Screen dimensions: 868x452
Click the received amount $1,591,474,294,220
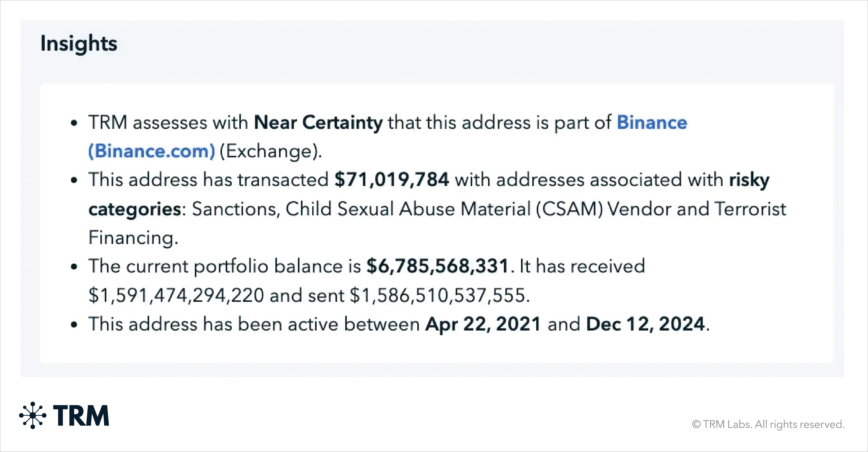tap(176, 295)
